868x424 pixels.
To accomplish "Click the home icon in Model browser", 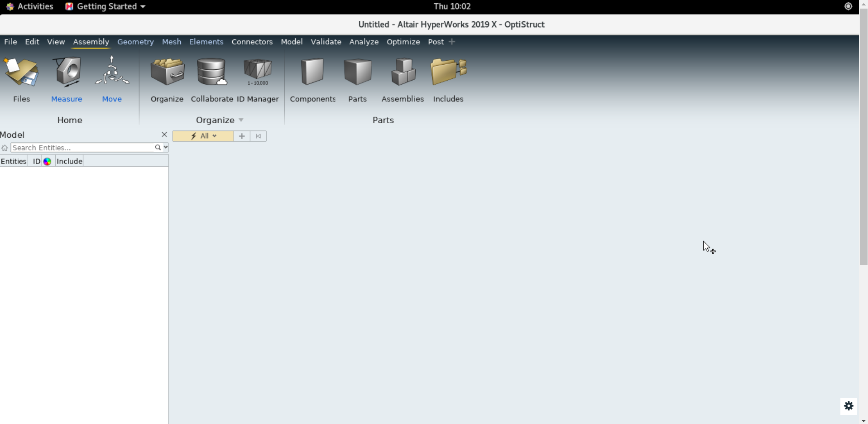I will point(5,148).
